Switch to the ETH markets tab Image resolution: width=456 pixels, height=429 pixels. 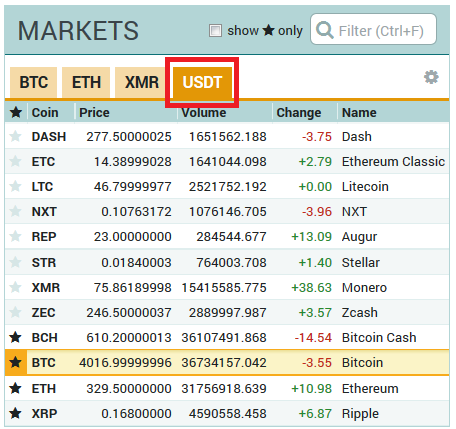pyautogui.click(x=86, y=82)
